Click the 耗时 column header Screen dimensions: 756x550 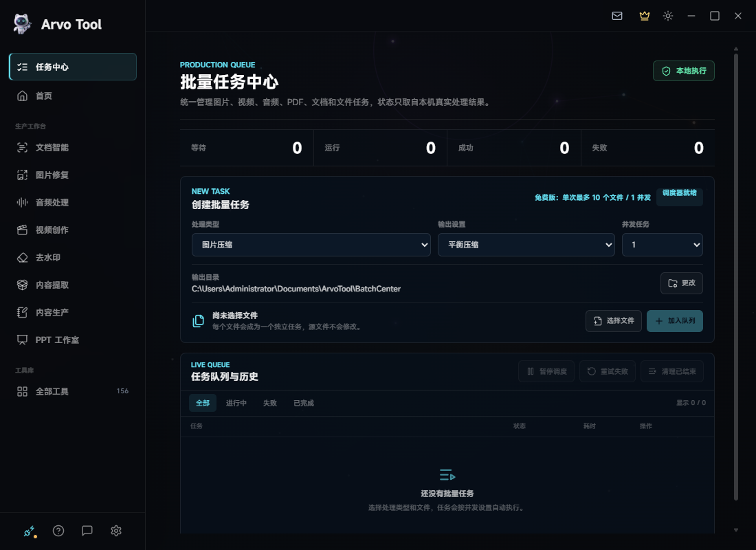coord(589,426)
